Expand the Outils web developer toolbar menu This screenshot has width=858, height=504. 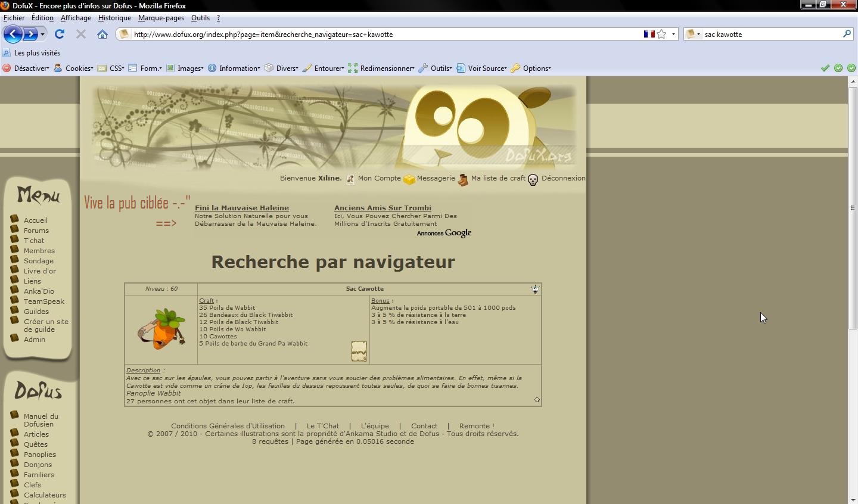pyautogui.click(x=435, y=68)
